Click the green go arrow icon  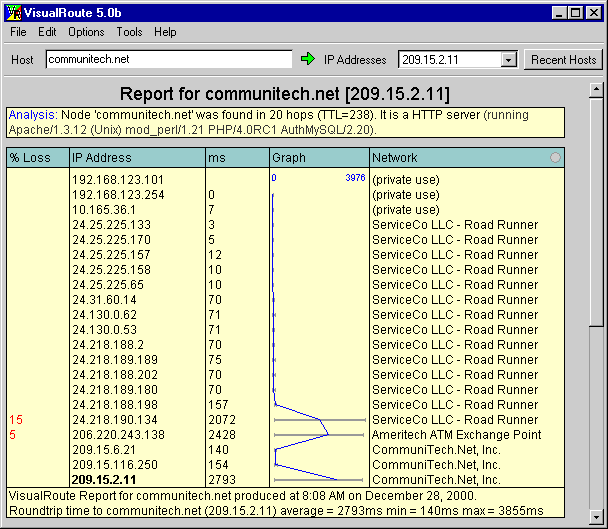[x=308, y=59]
